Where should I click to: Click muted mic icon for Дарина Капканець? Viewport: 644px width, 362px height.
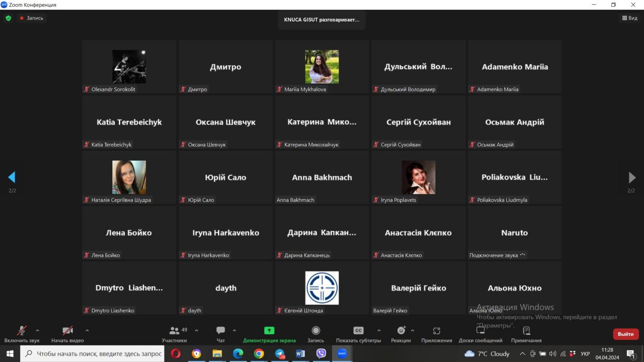(x=279, y=255)
